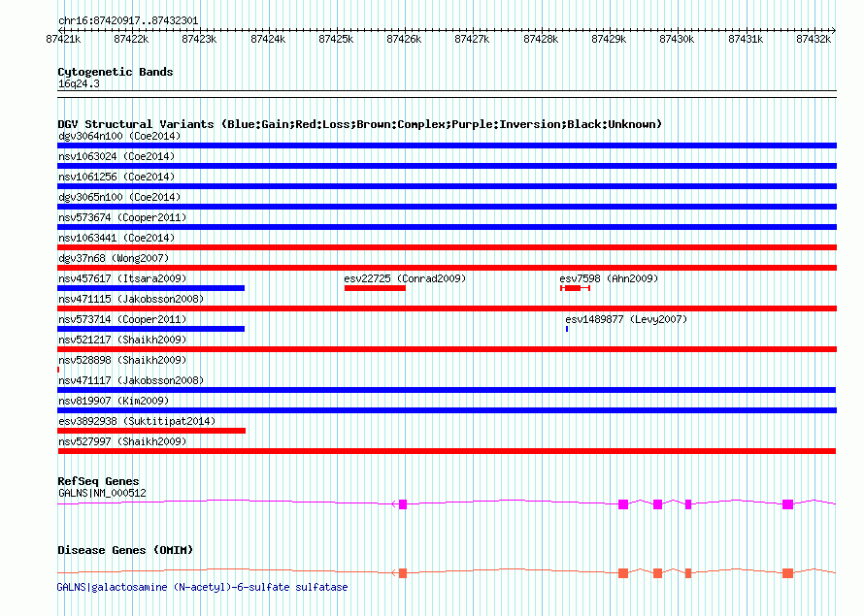
Task: Select the red esv3892938 loss bar
Action: tap(151, 431)
